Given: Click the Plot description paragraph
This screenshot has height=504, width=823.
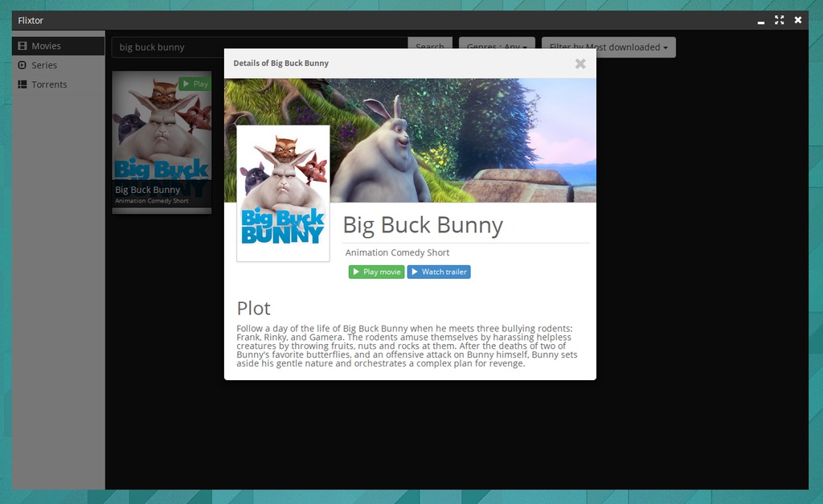Looking at the screenshot, I should (407, 346).
